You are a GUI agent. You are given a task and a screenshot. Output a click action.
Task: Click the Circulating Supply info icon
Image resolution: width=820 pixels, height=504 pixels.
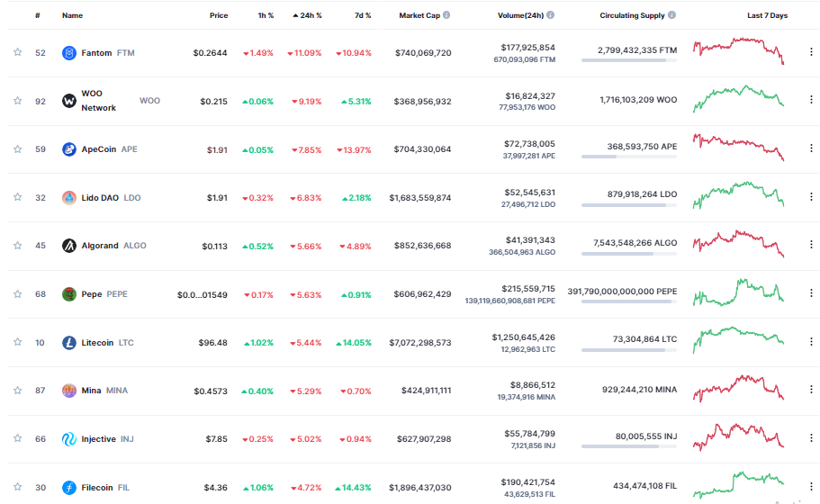[x=672, y=15]
